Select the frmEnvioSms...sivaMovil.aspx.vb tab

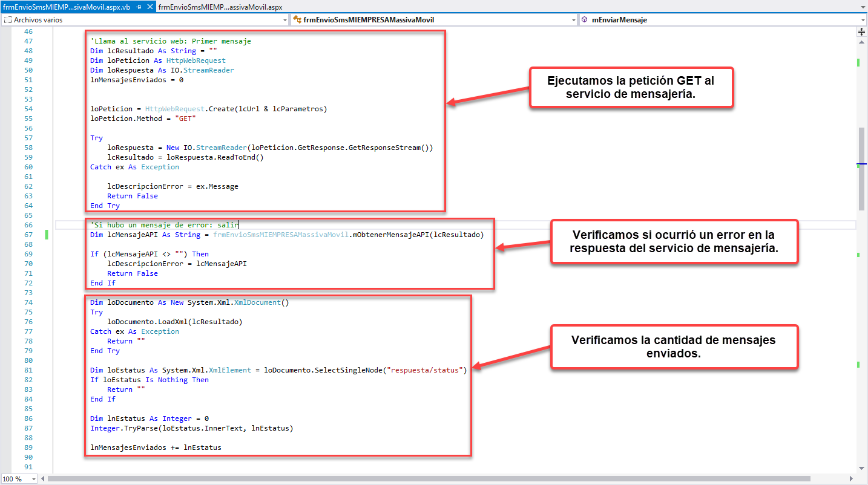click(x=67, y=7)
